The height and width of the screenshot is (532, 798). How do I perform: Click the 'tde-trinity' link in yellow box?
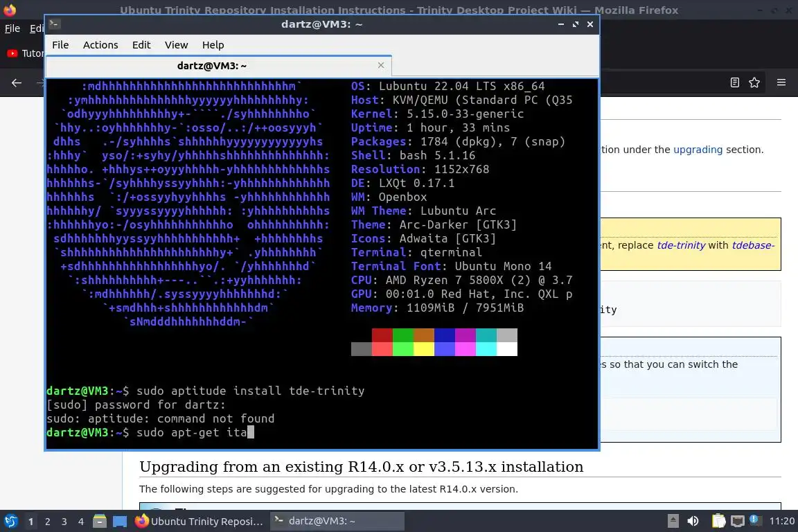pyautogui.click(x=681, y=245)
